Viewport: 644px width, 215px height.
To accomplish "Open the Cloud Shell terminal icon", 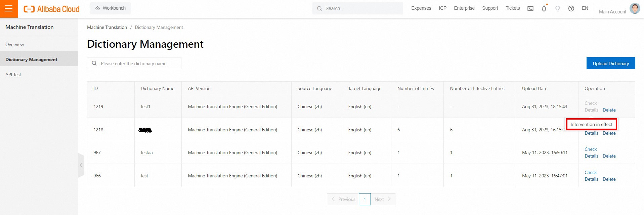I will [x=530, y=8].
